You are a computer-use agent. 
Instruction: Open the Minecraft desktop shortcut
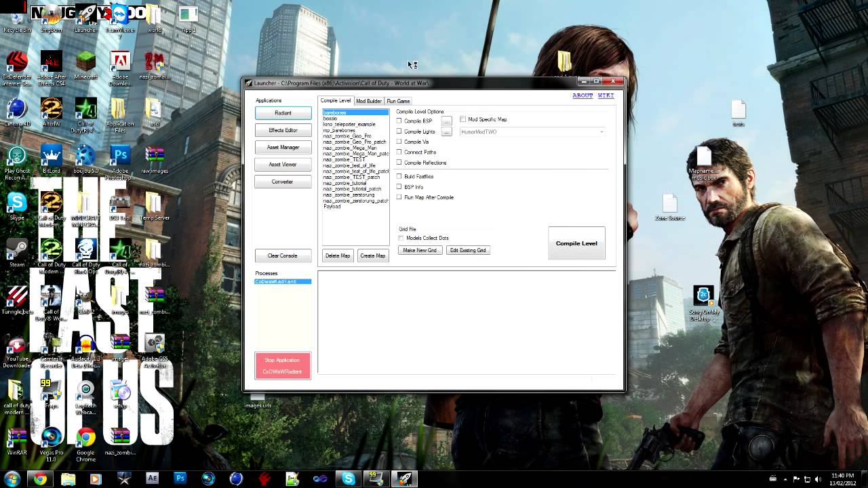(x=85, y=66)
